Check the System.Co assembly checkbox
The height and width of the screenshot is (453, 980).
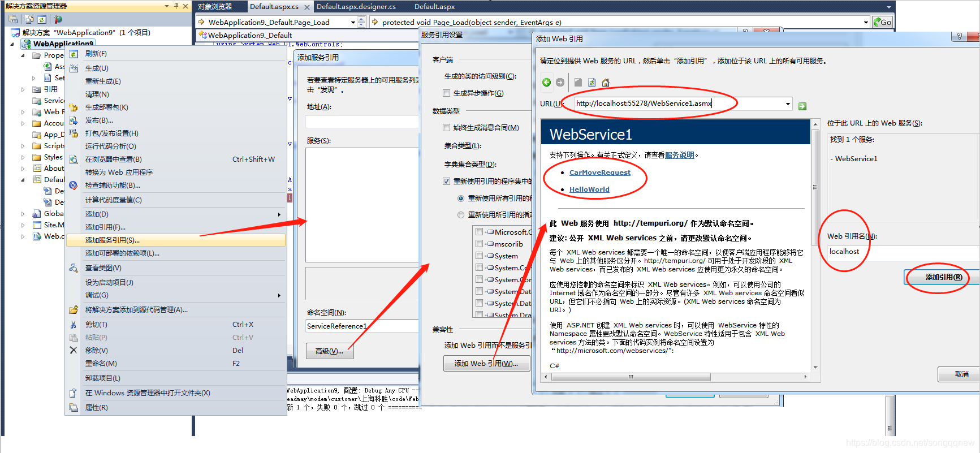(480, 268)
